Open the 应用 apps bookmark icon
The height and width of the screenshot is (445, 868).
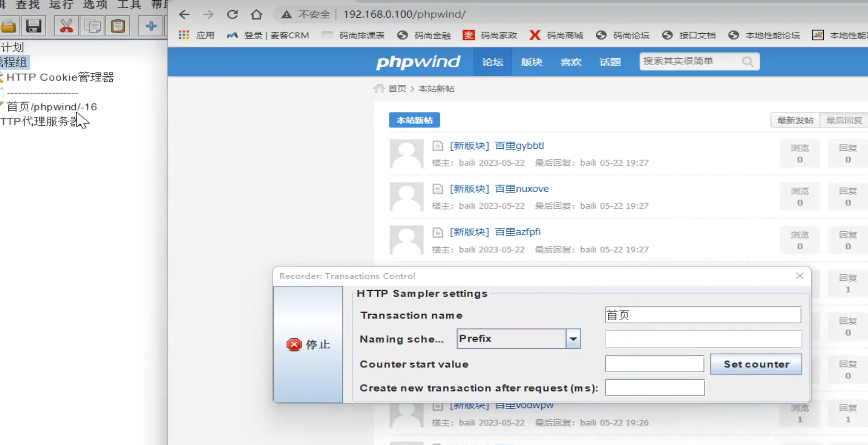(x=184, y=35)
